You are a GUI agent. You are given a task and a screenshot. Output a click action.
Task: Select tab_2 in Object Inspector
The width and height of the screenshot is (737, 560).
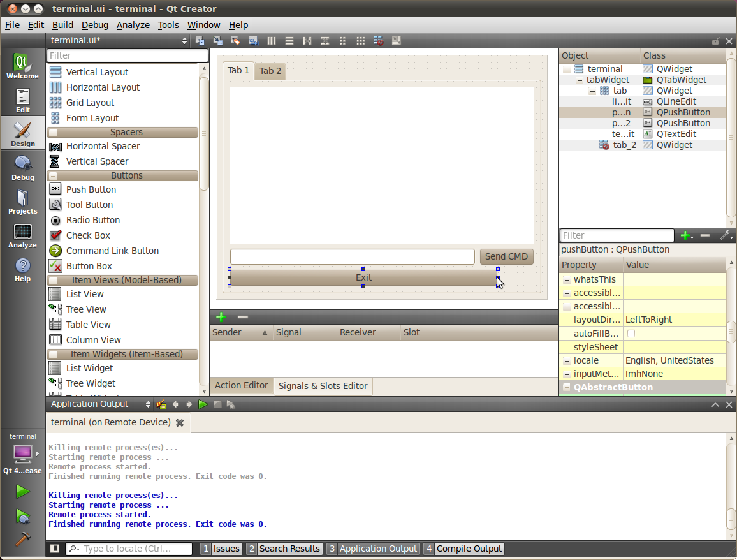tap(624, 145)
